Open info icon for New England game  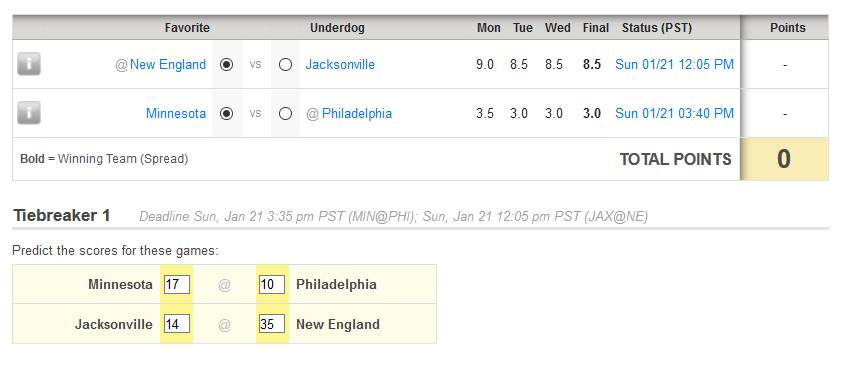[29, 64]
